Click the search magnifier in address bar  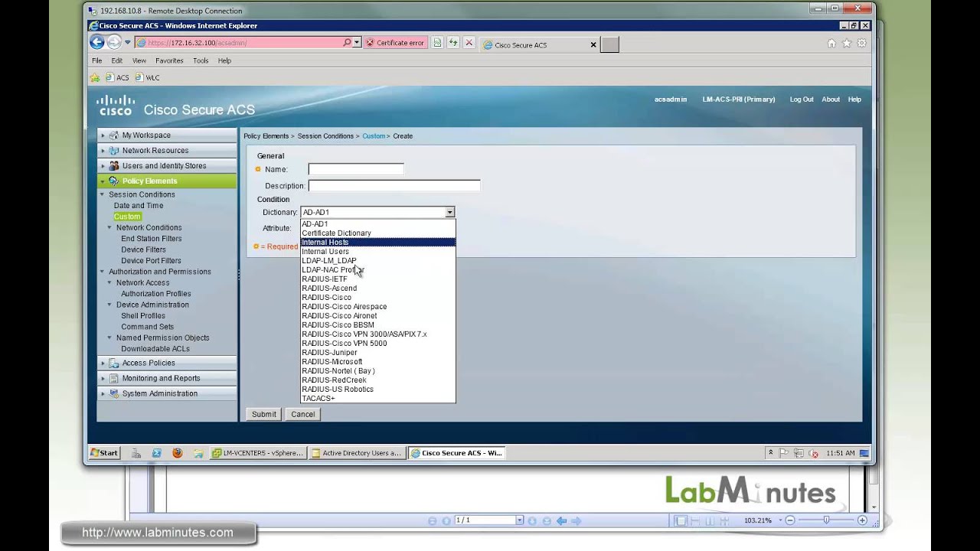tap(347, 43)
